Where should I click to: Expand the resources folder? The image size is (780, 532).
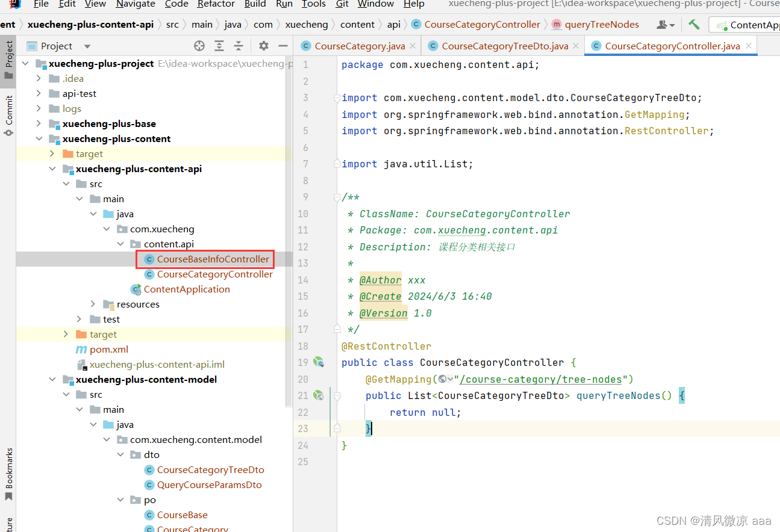[93, 304]
